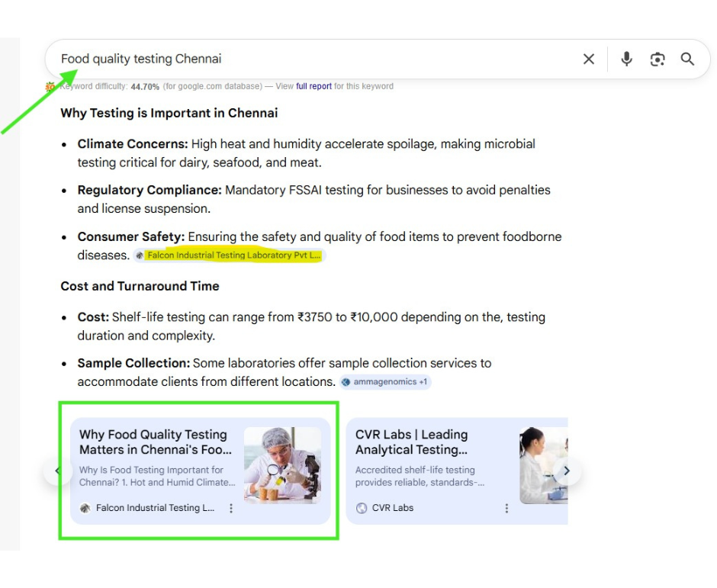Start voice search with microphone icon
Image resolution: width=717 pixels, height=588 pixels.
click(626, 59)
